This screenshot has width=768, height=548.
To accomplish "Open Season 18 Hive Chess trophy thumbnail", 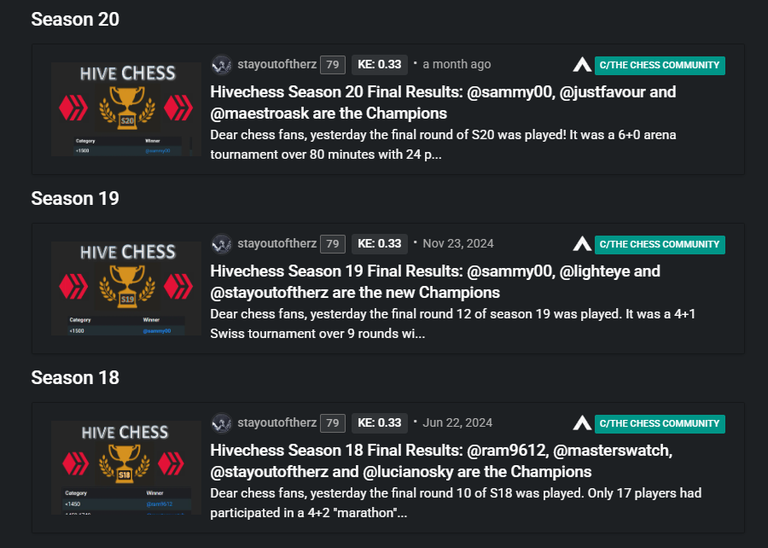I will (x=126, y=468).
